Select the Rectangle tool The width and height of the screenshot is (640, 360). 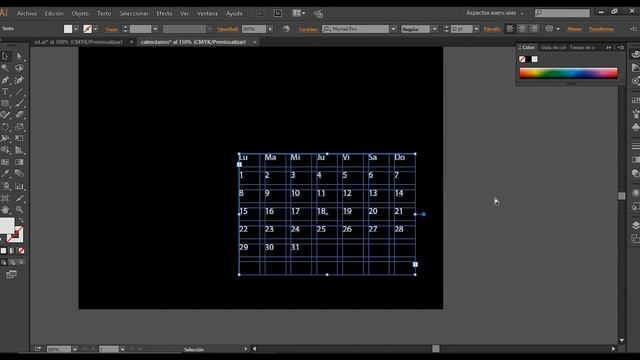point(5,103)
